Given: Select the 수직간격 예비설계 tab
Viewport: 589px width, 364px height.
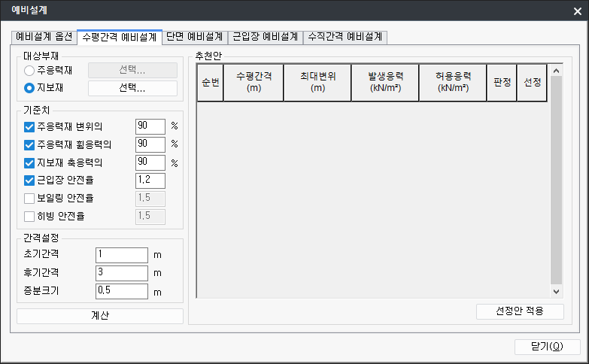Looking at the screenshot, I should point(345,36).
